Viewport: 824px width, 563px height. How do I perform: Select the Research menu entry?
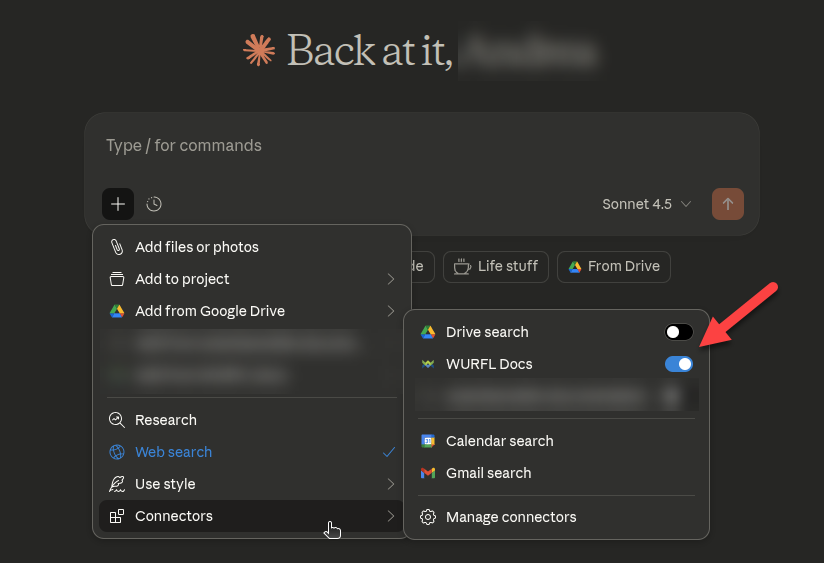click(251, 420)
